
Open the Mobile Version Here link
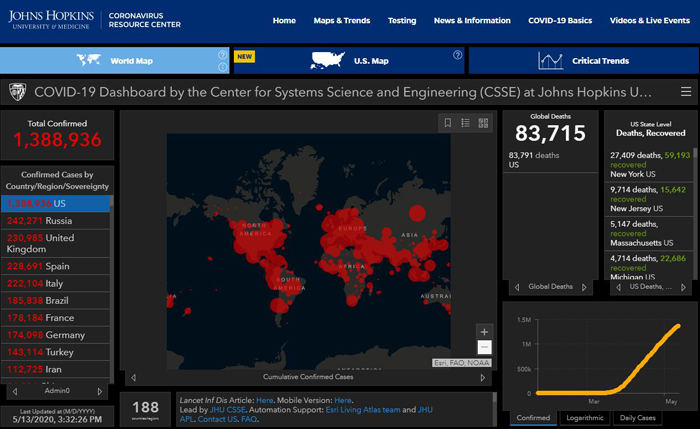pyautogui.click(x=343, y=400)
